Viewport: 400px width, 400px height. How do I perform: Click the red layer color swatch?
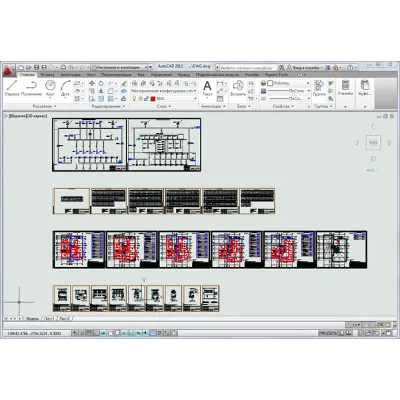(x=153, y=99)
